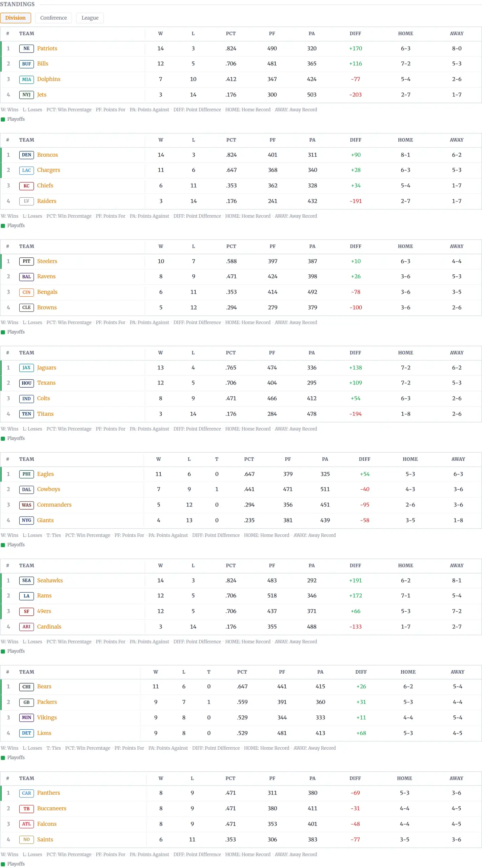Image resolution: width=482 pixels, height=868 pixels.
Task: Click the LV team badge
Action: 26,201
